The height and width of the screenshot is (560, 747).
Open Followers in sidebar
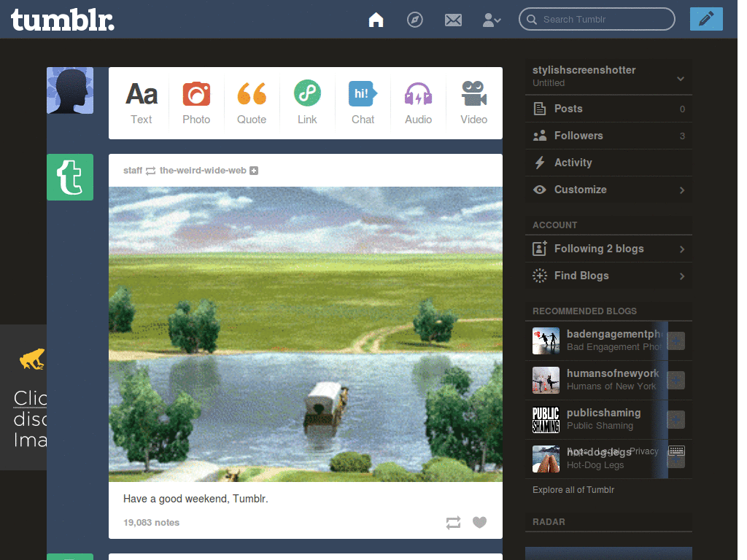[608, 136]
